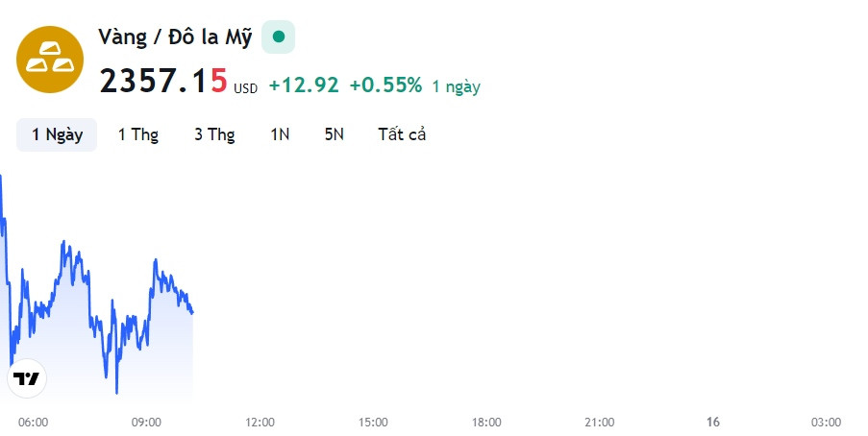Click the +12.92 price change figure
Screen dimensions: 868x436
(x=304, y=85)
